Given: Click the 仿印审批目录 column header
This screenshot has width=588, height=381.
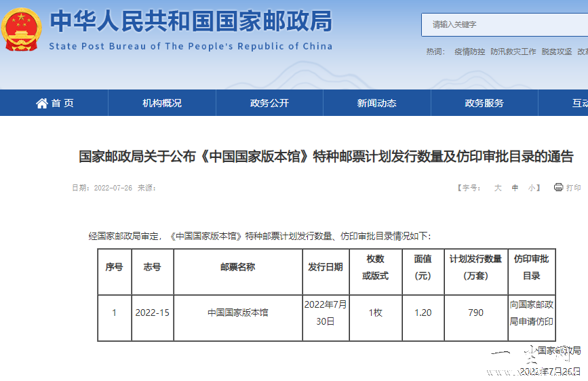Looking at the screenshot, I should (532, 272).
